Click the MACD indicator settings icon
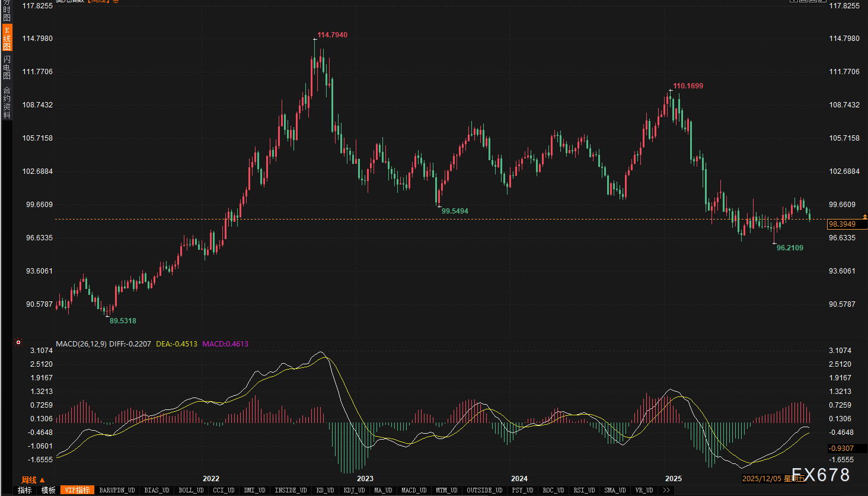868x496 pixels. tap(18, 342)
